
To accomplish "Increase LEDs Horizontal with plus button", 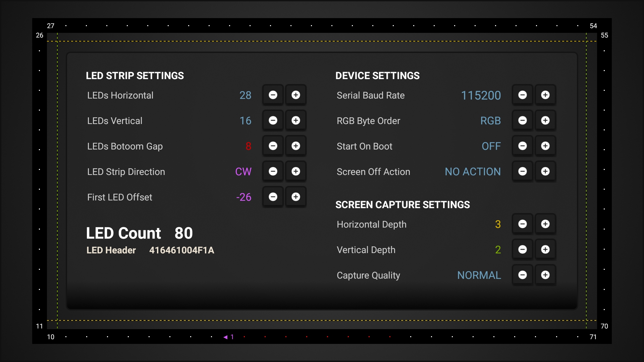I will pyautogui.click(x=296, y=95).
